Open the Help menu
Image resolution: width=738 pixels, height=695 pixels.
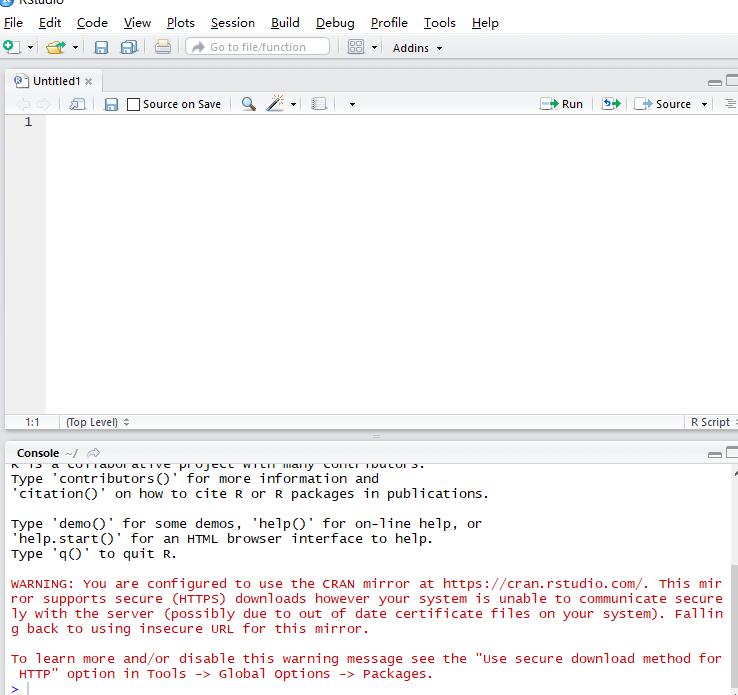pos(485,23)
